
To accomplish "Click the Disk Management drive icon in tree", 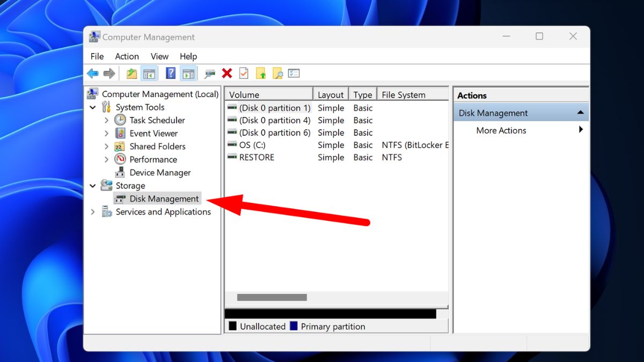I will pyautogui.click(x=120, y=199).
